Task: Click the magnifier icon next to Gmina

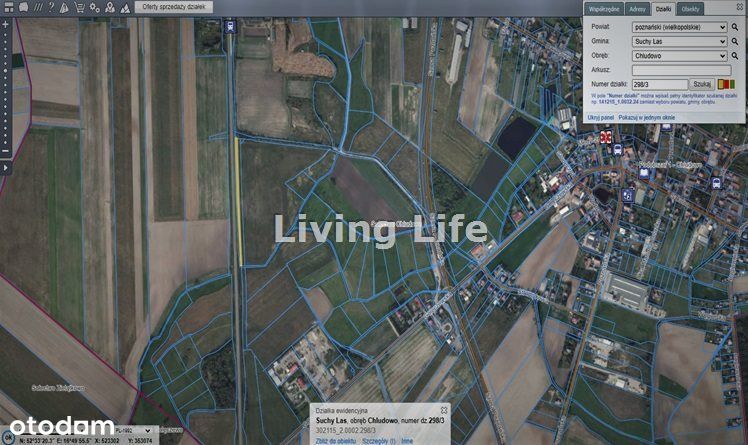Action: 735,41
